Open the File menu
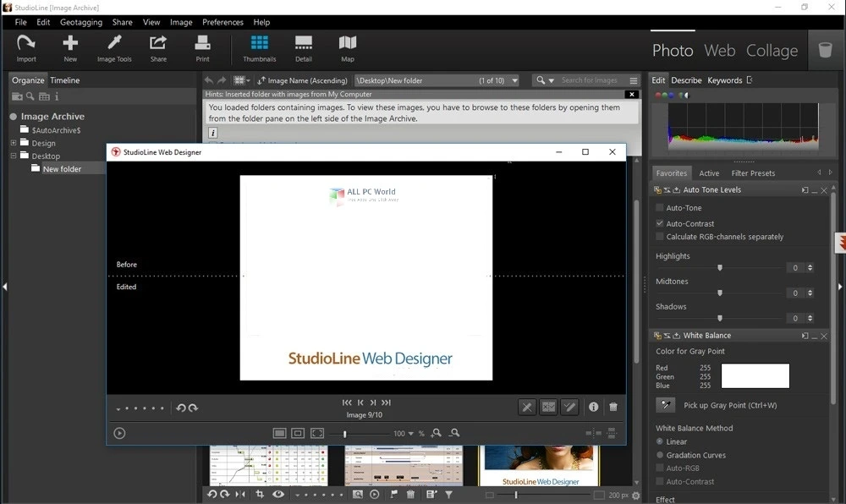Image resolution: width=846 pixels, height=504 pixels. pyautogui.click(x=20, y=22)
